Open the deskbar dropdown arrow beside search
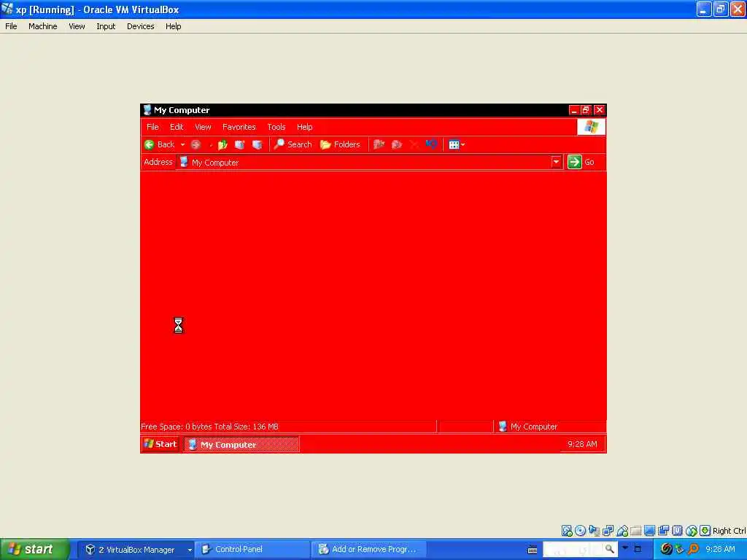 click(x=625, y=548)
